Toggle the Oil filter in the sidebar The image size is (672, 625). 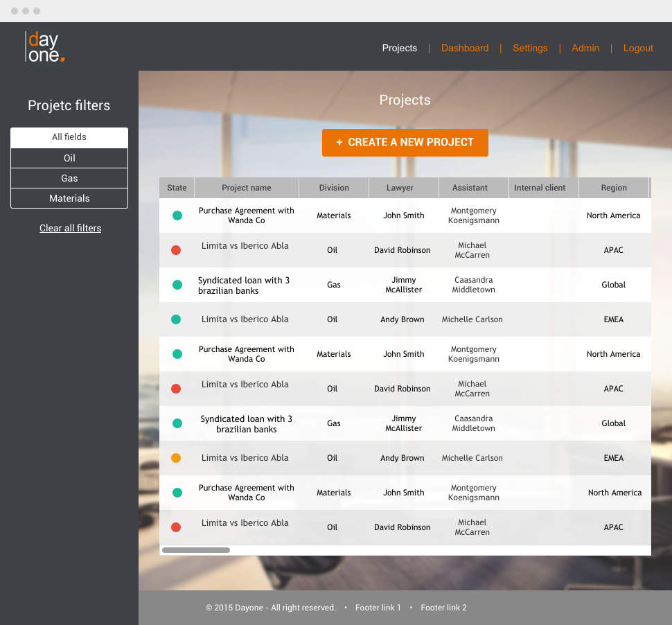click(69, 158)
